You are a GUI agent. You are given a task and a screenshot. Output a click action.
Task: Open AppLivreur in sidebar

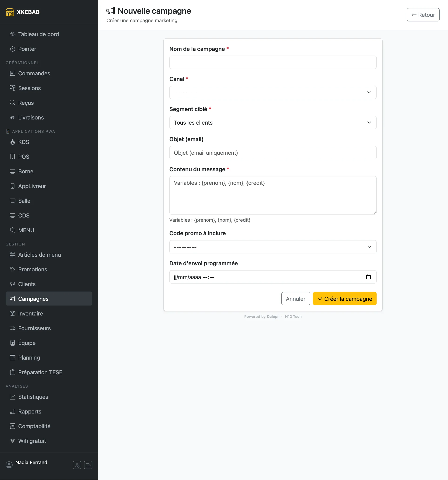pyautogui.click(x=49, y=186)
